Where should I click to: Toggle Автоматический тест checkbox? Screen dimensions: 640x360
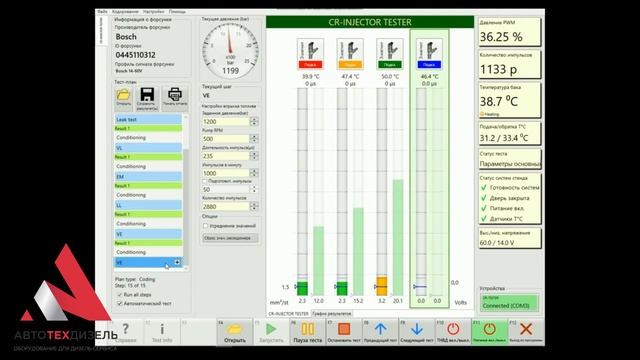120,303
